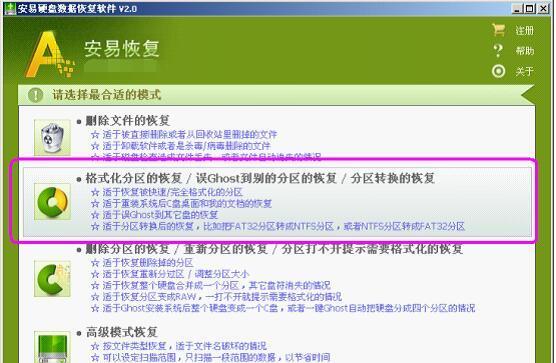Click the advanced mode recovery green icon

pyautogui.click(x=52, y=347)
